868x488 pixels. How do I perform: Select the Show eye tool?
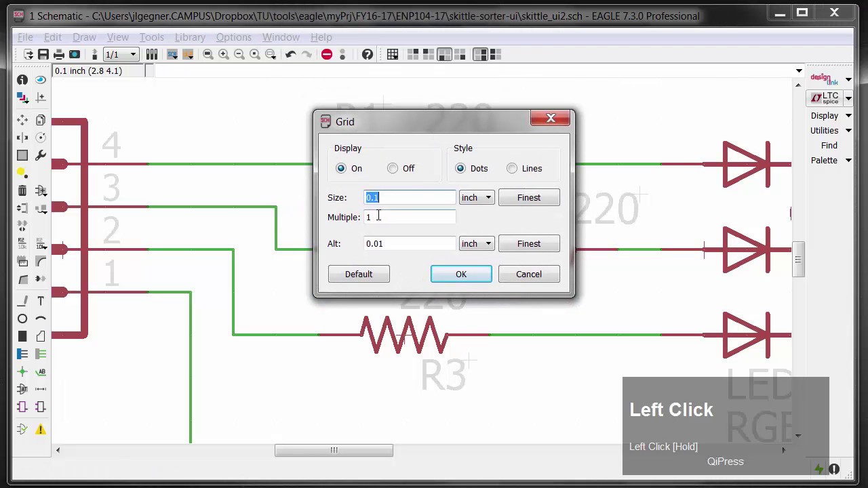point(41,80)
